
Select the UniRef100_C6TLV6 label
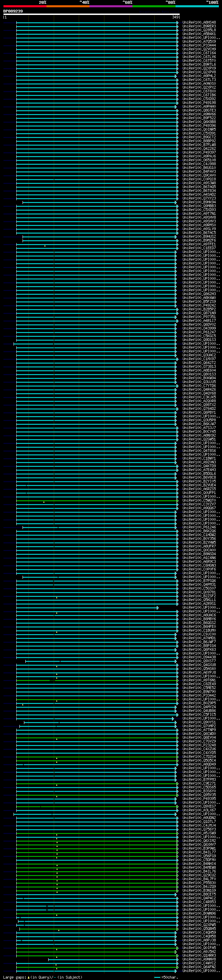coord(199,57)
